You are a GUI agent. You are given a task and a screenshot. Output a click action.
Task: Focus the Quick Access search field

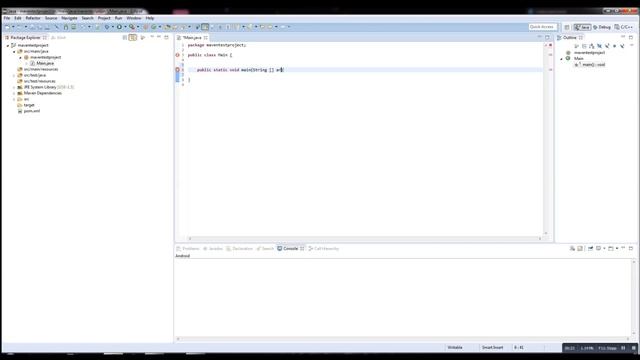tap(542, 27)
